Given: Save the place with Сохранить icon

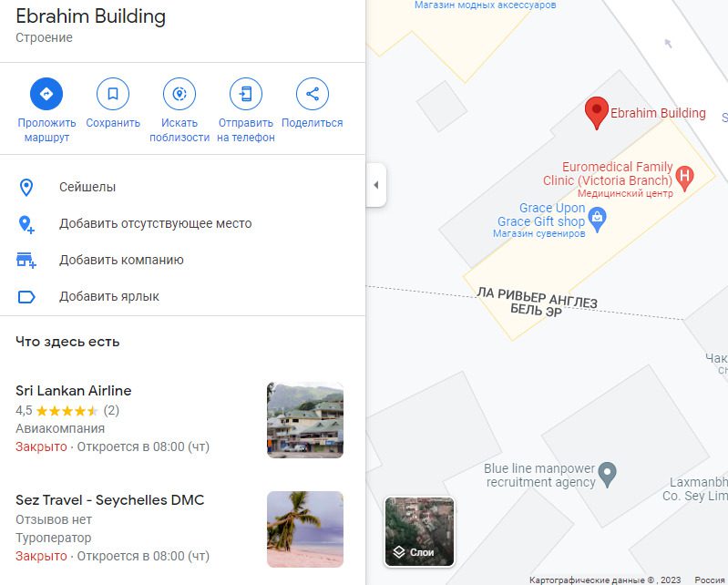Looking at the screenshot, I should [x=113, y=94].
